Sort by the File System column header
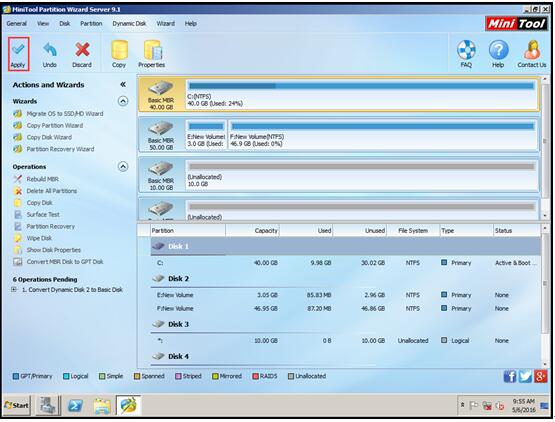 pos(413,230)
